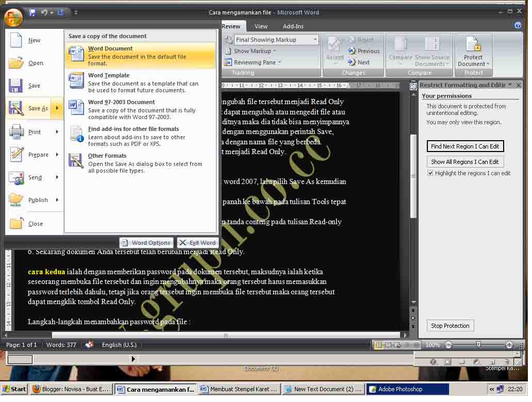
Task: Close the Restrict Formatting and Editing pane
Action: click(x=519, y=85)
